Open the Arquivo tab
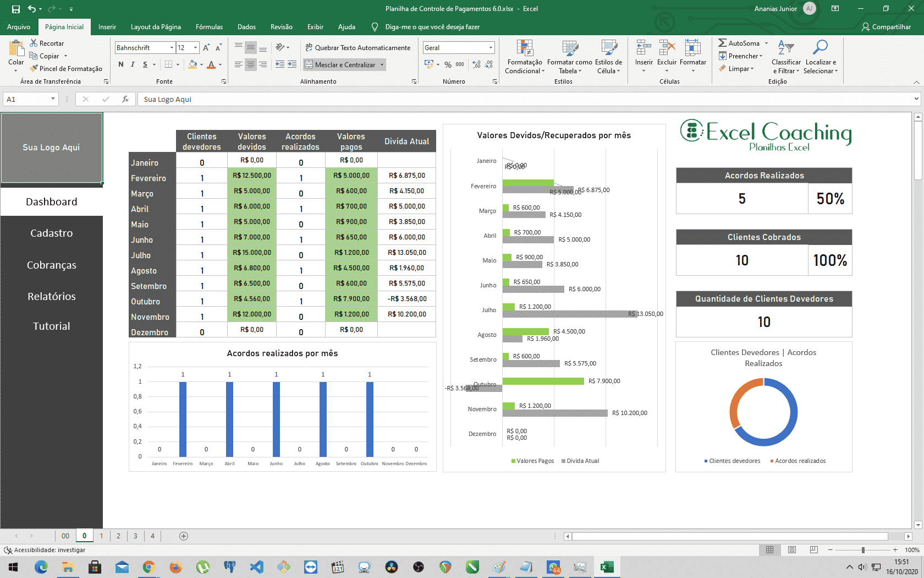The height and width of the screenshot is (578, 924). pos(19,27)
